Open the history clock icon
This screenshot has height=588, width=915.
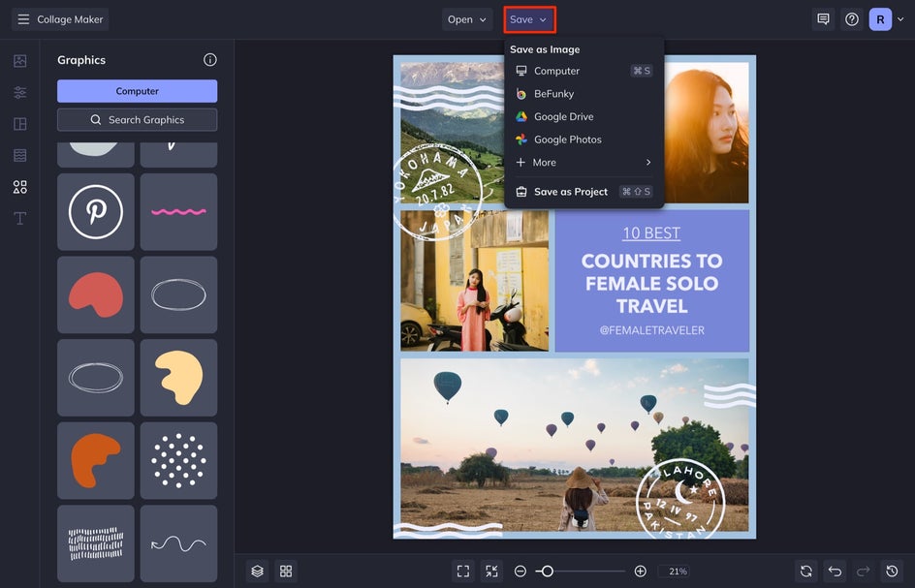892,572
